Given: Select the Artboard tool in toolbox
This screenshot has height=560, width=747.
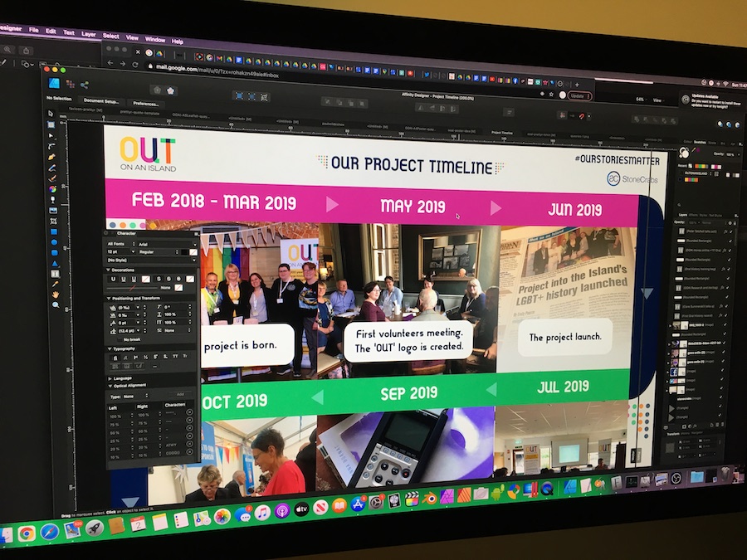Looking at the screenshot, I should tap(51, 124).
